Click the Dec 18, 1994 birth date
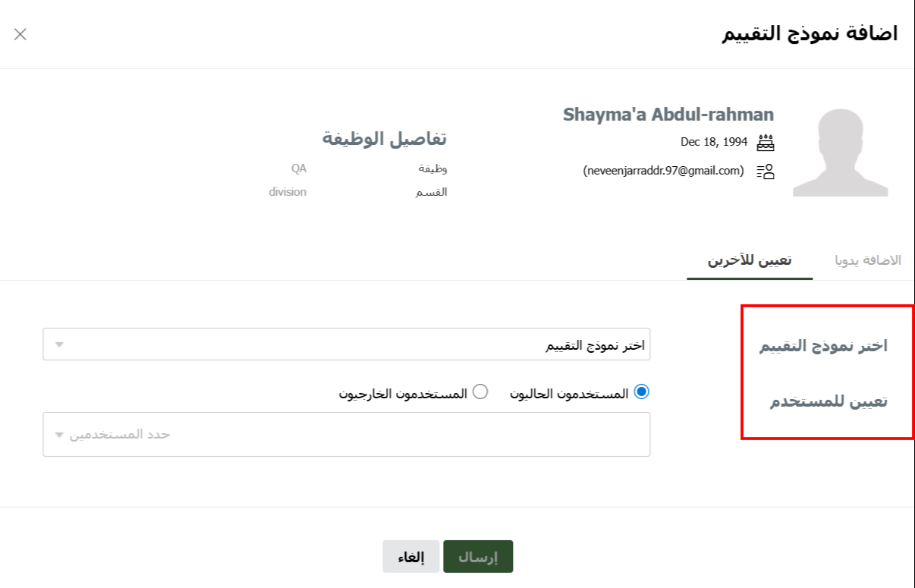Screen dimensions: 915x588 point(714,142)
